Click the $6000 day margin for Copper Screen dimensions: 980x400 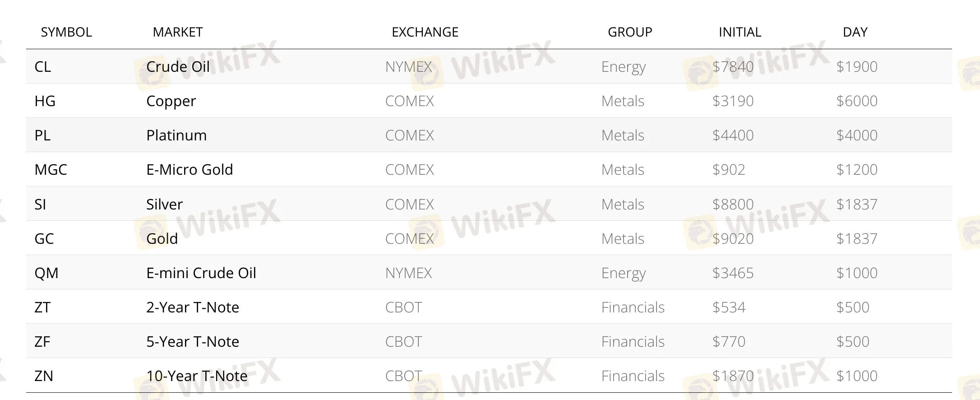[857, 101]
